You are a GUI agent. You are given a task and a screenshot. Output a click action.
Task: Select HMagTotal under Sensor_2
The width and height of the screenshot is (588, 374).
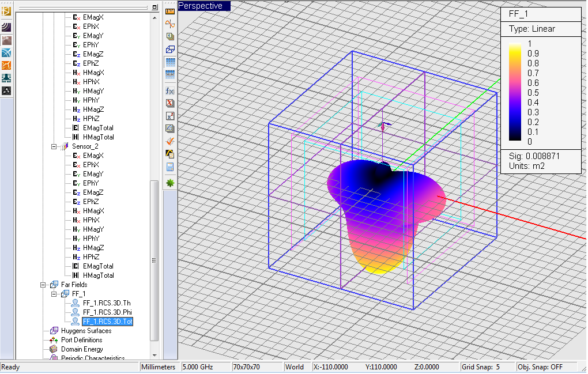pos(98,275)
